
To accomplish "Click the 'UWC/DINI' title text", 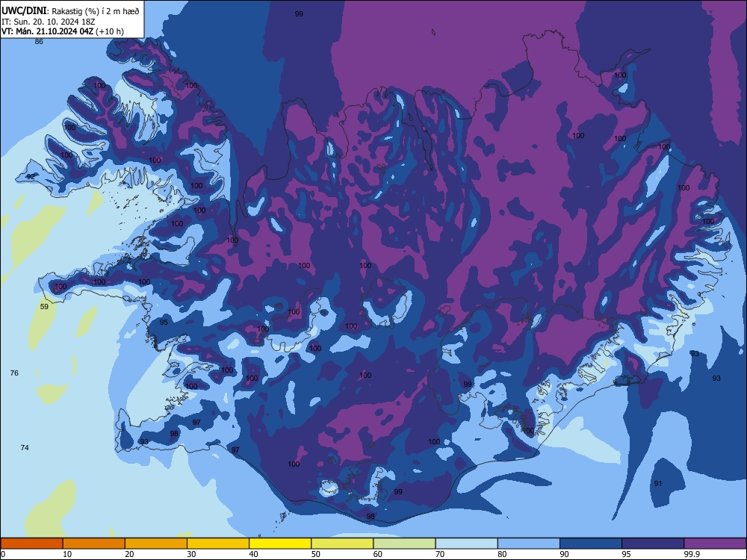I will point(24,11).
